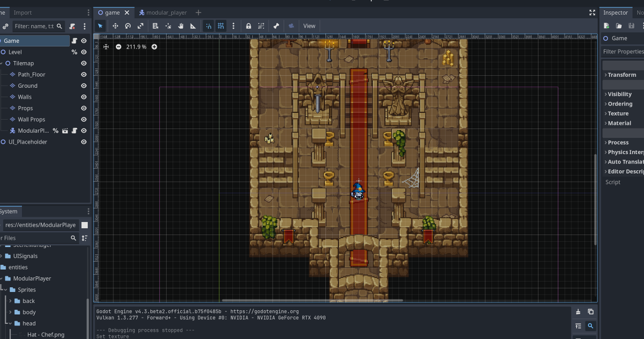Open the script attached to Game node
Image resolution: width=644 pixels, height=339 pixels.
75,41
